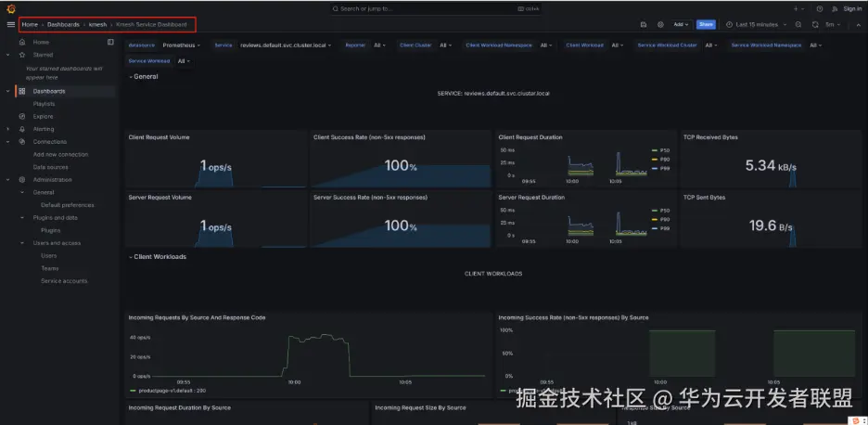The height and width of the screenshot is (425, 868).
Task: Click the Grafana logo icon
Action: (x=10, y=9)
